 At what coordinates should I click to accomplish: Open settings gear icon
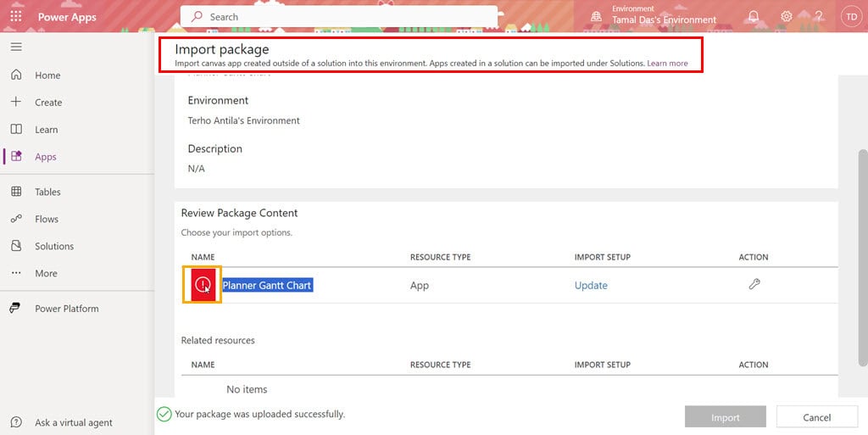tap(786, 17)
